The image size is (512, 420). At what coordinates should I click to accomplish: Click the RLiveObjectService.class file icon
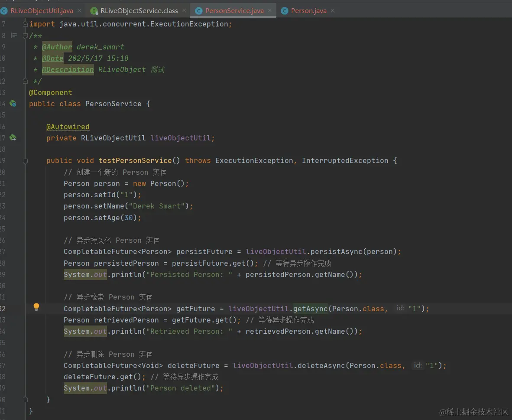coord(94,11)
